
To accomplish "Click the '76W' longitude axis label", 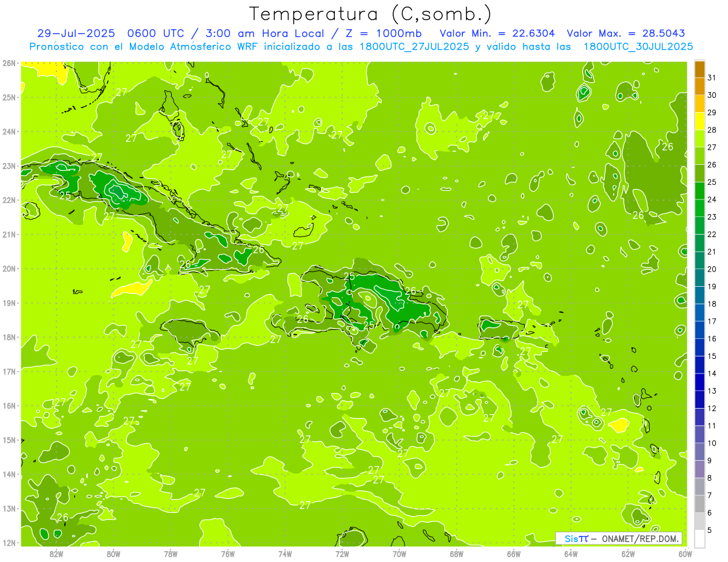I will [x=228, y=554].
